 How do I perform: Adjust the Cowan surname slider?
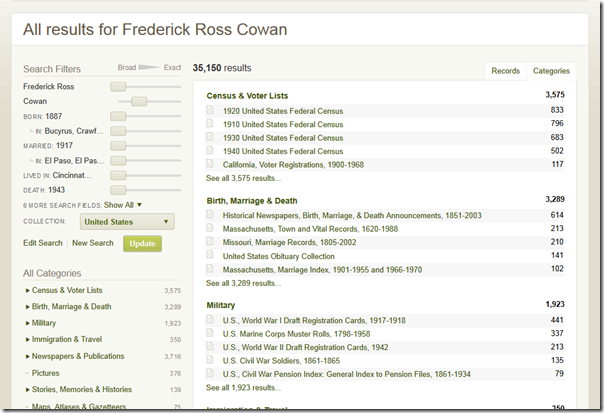pyautogui.click(x=139, y=101)
